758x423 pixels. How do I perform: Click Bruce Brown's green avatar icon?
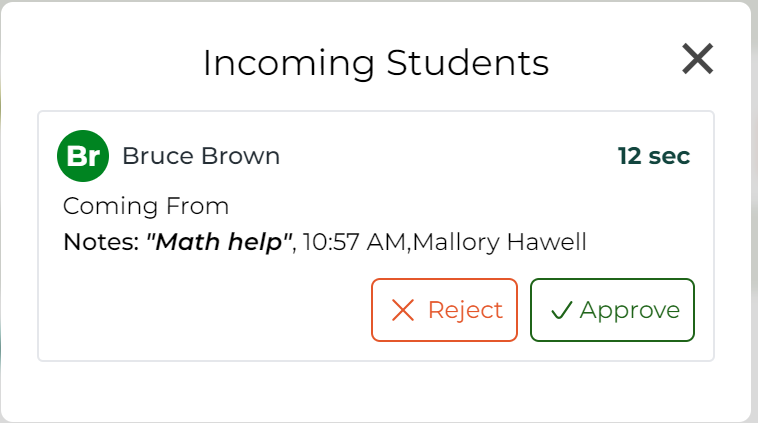pos(83,156)
